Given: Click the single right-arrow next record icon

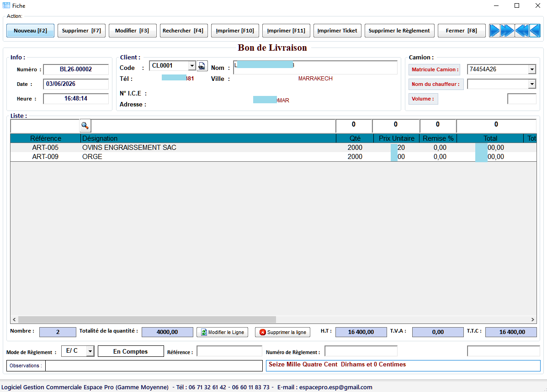Looking at the screenshot, I should pos(494,31).
